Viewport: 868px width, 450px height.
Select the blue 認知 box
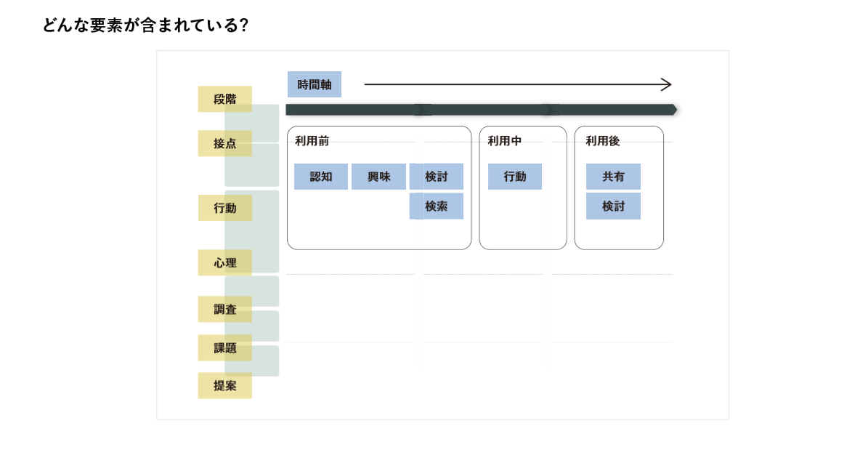pyautogui.click(x=320, y=177)
